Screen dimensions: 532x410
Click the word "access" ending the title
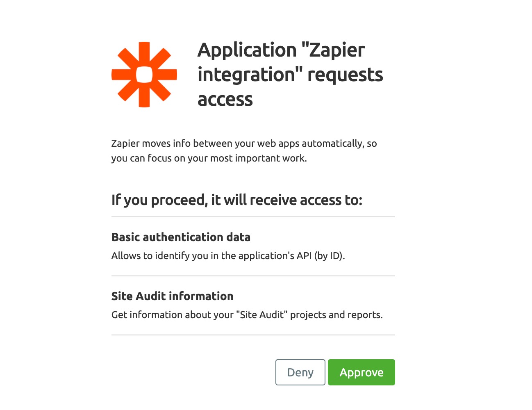pyautogui.click(x=225, y=100)
